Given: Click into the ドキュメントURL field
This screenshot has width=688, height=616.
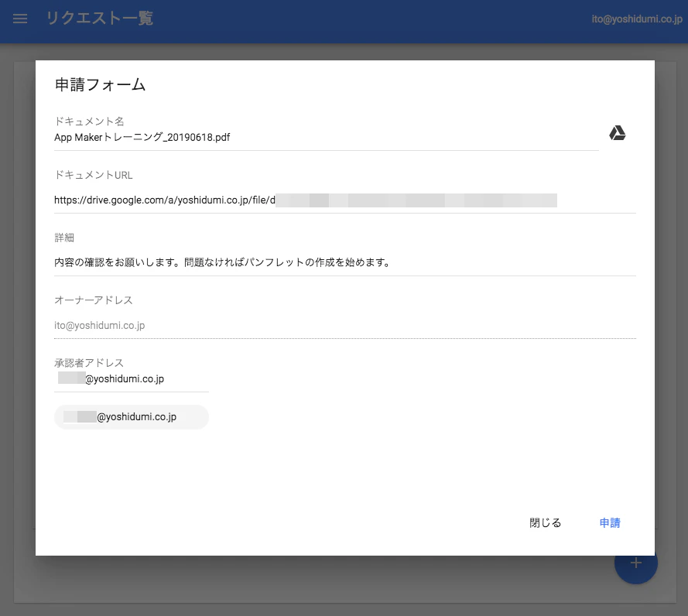Looking at the screenshot, I should [x=345, y=200].
